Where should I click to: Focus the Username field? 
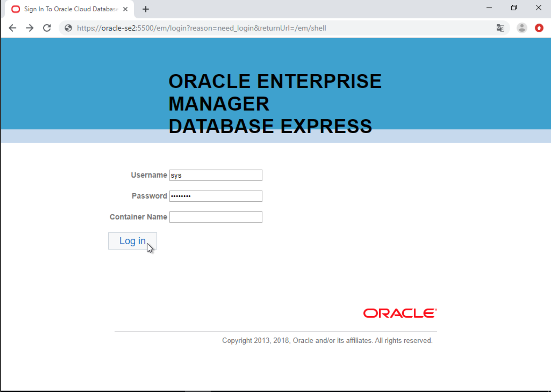click(x=216, y=175)
